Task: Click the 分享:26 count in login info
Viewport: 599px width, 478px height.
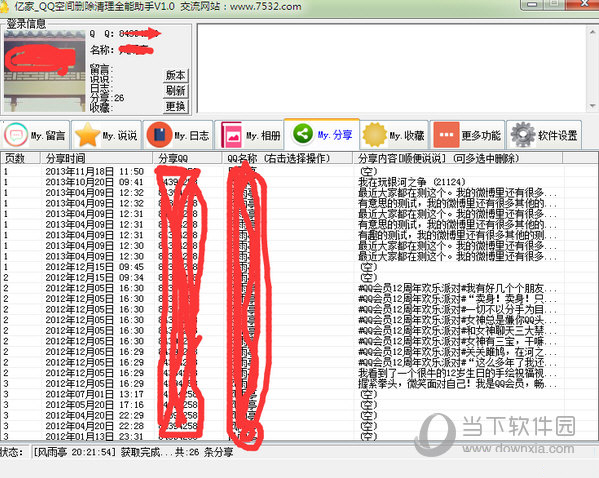Action: [x=107, y=98]
